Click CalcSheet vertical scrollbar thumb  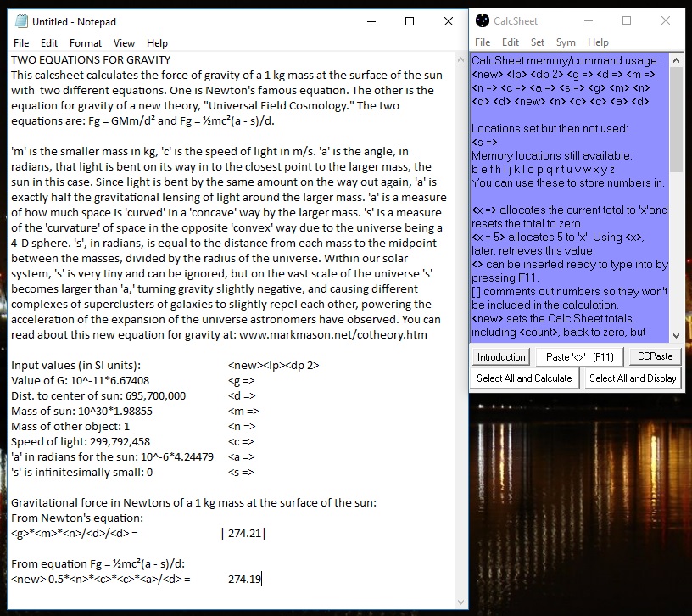pyautogui.click(x=676, y=120)
